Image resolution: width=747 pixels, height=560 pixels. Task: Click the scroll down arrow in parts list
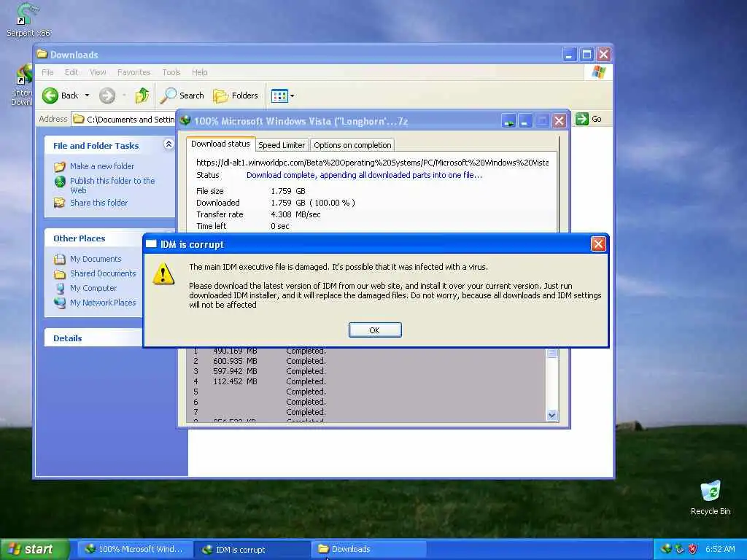551,415
